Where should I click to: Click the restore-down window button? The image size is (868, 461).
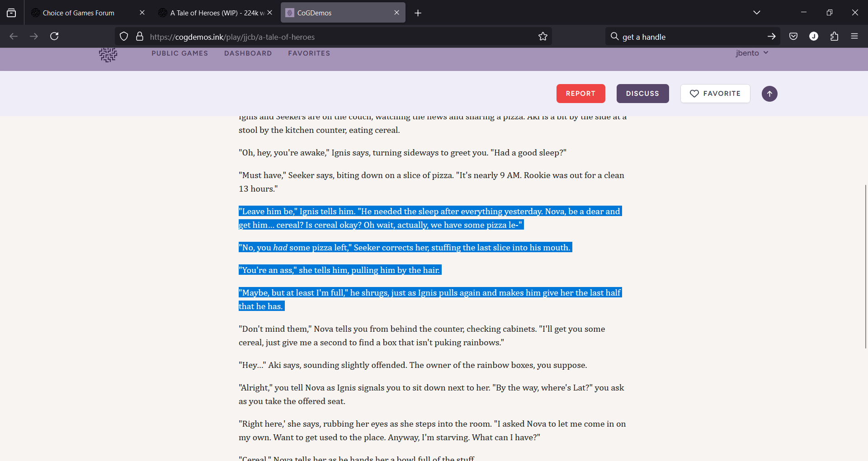[x=830, y=13]
